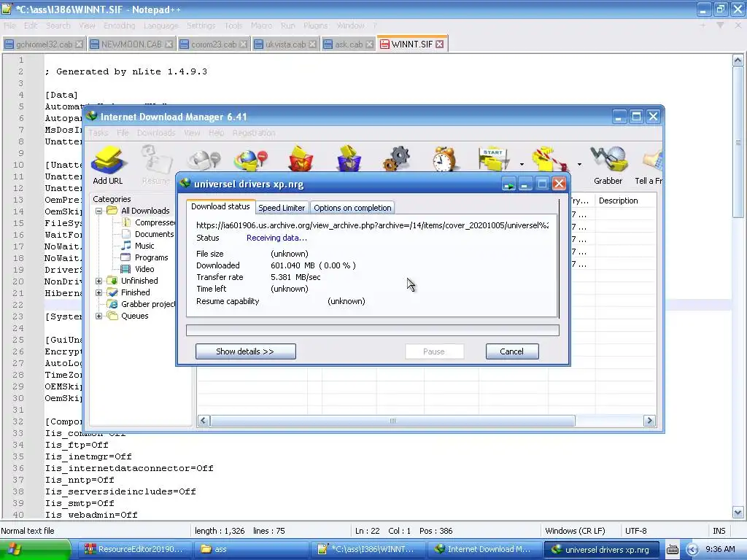Image resolution: width=747 pixels, height=560 pixels.
Task: Click the Notepad++ scroll-down arrow
Action: 738,513
